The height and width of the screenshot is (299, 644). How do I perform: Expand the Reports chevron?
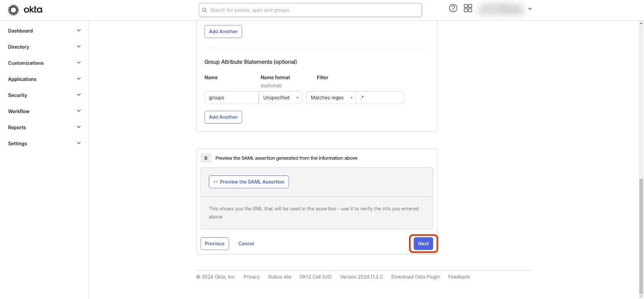click(79, 127)
